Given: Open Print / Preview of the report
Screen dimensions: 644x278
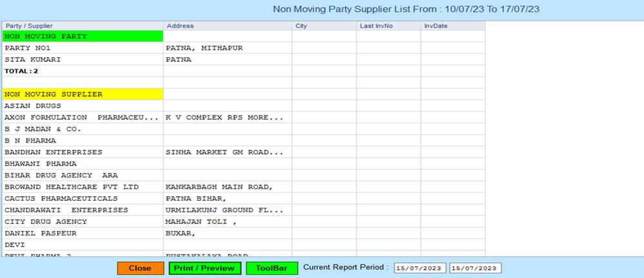Looking at the screenshot, I should pos(205,268).
